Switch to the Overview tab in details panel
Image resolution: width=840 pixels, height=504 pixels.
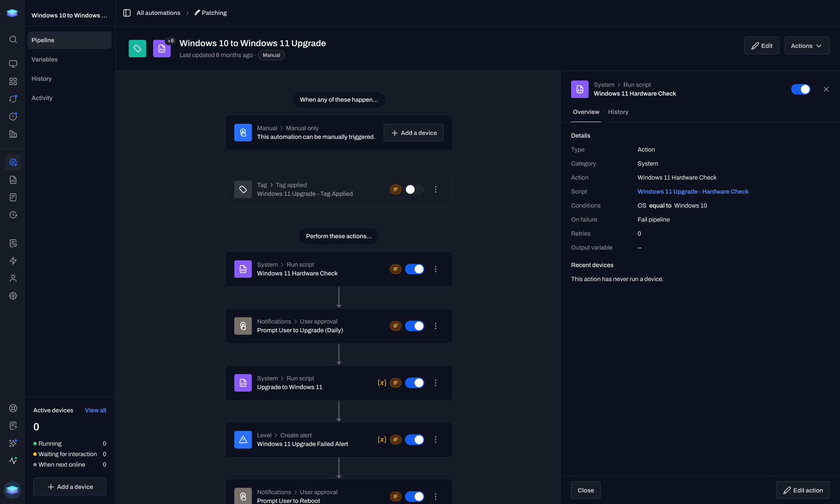pos(586,112)
